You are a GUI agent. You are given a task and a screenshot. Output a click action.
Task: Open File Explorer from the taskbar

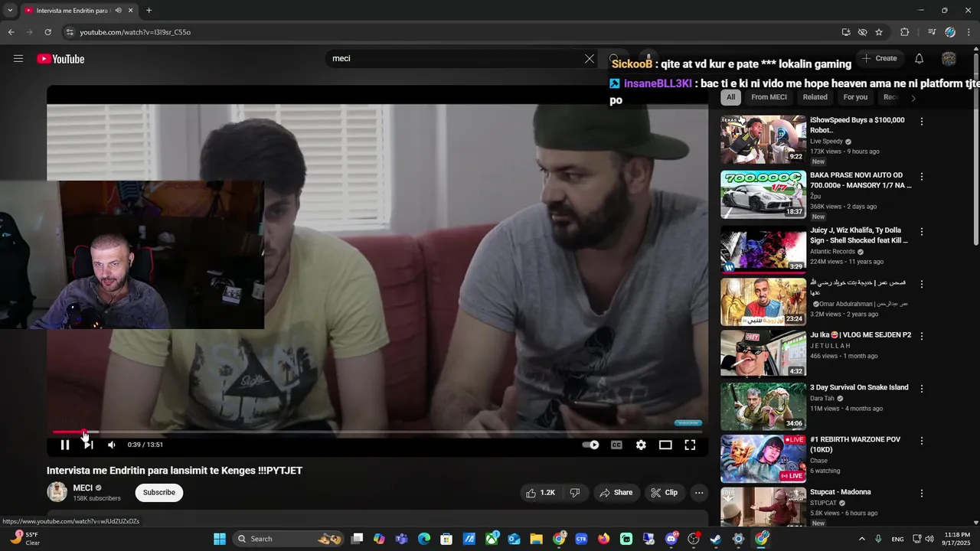[x=536, y=539]
